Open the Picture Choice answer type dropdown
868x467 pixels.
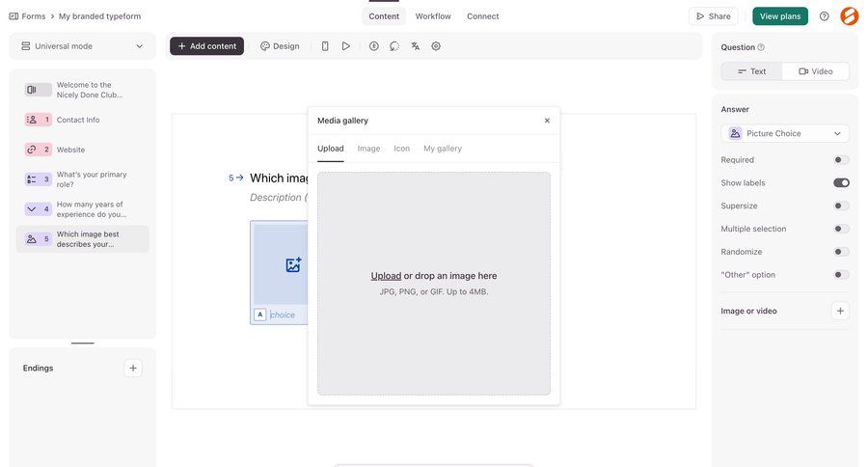tap(785, 133)
